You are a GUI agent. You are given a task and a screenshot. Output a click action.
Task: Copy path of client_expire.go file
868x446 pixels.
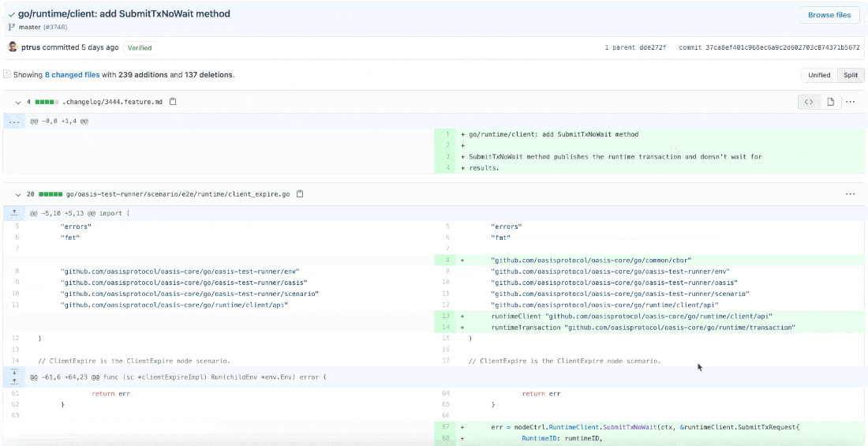pyautogui.click(x=300, y=194)
